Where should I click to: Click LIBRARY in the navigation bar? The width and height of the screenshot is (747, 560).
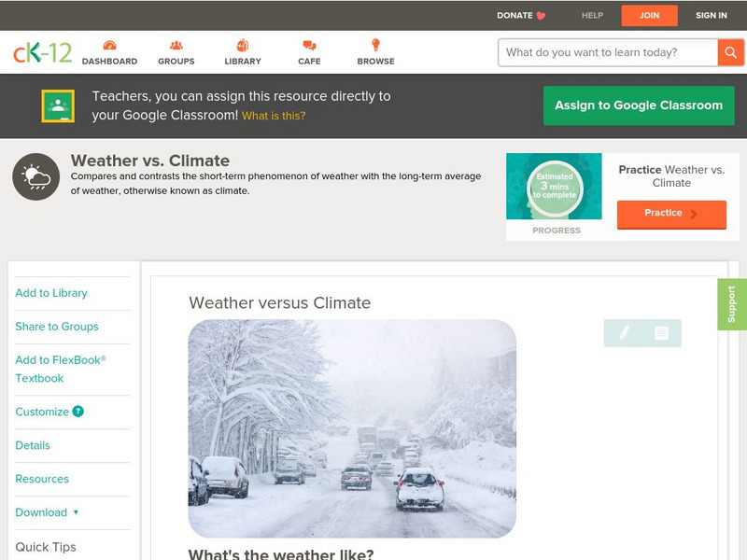pyautogui.click(x=243, y=62)
